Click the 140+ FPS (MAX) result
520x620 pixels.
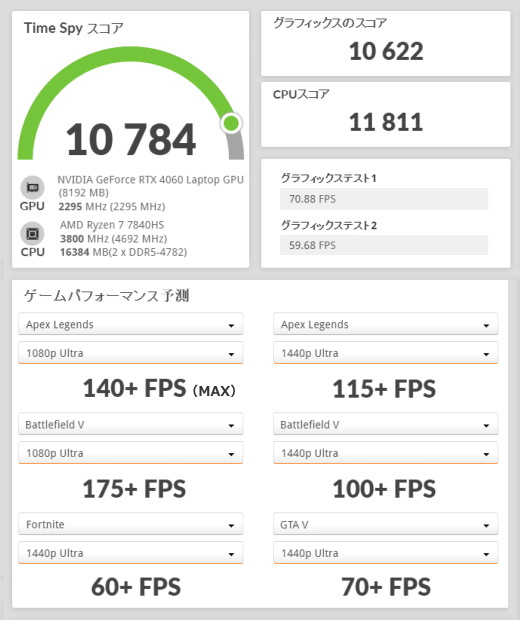click(159, 388)
